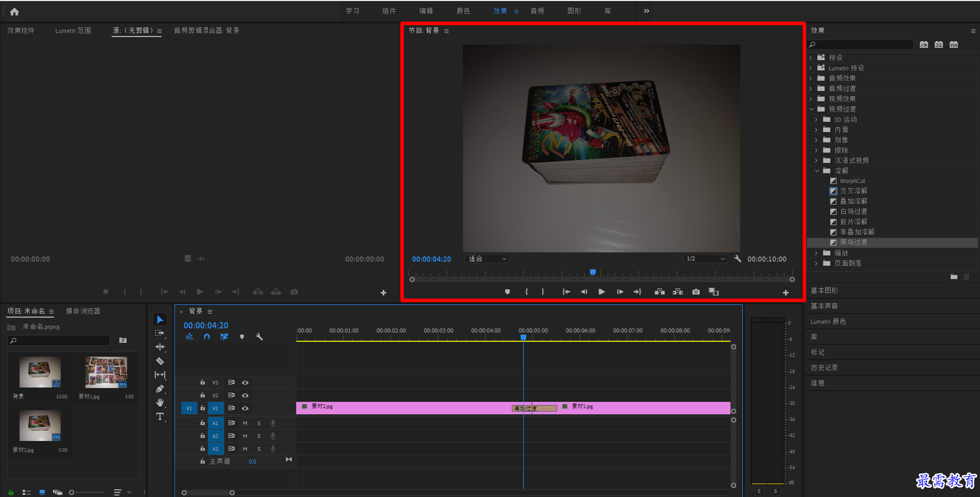This screenshot has height=497, width=980.
Task: Select the Hand tool
Action: tap(160, 402)
